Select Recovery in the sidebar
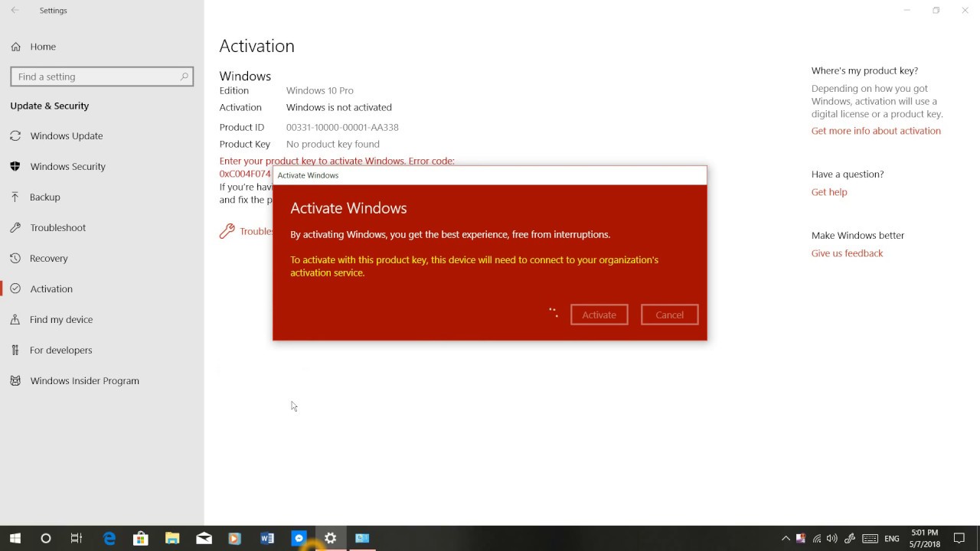 click(x=49, y=259)
